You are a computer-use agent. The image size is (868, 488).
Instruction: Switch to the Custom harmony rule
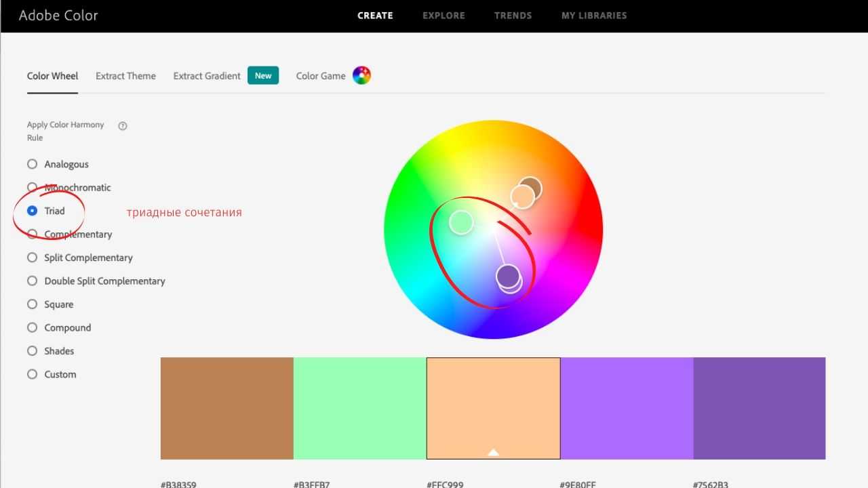coord(32,374)
